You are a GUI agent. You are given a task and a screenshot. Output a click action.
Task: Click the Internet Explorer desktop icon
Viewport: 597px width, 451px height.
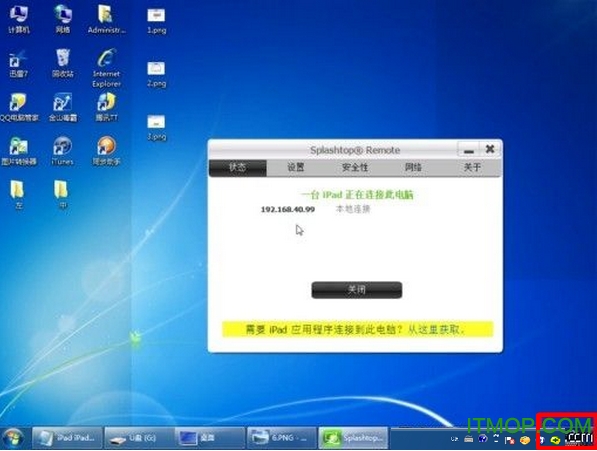click(106, 68)
